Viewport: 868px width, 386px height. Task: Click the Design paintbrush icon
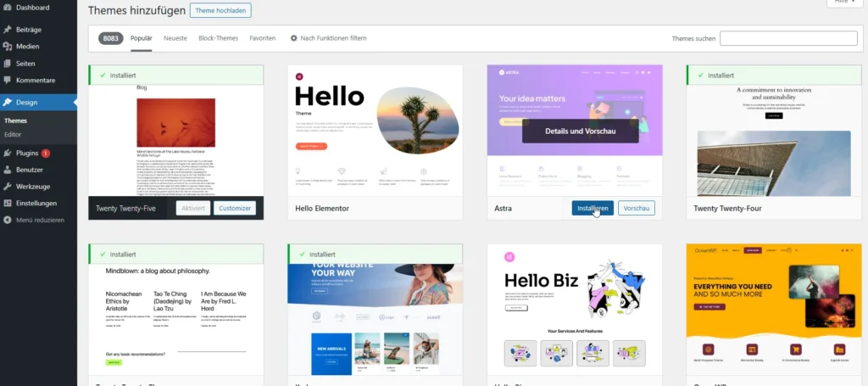[7, 103]
